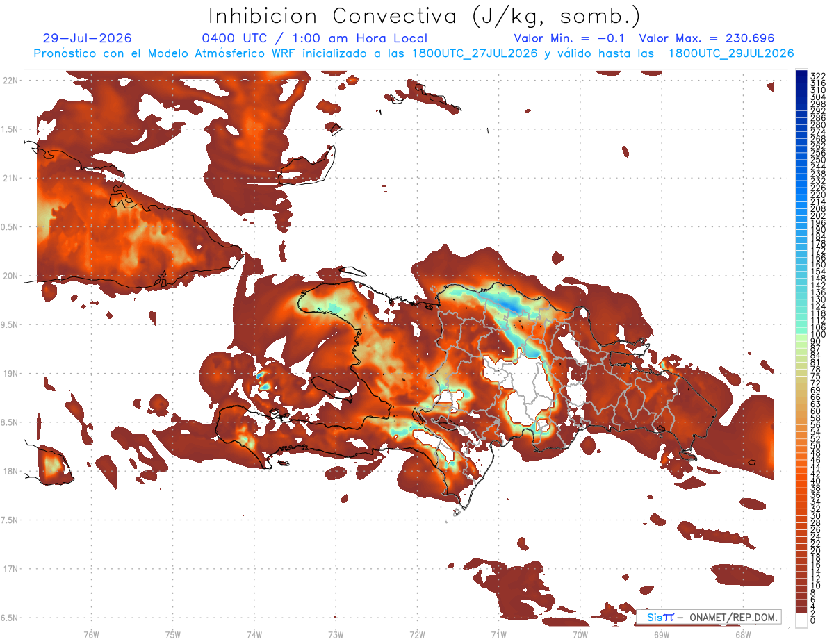Click the '20N' latitude axis label
Screen dimensions: 834x644
pos(10,276)
